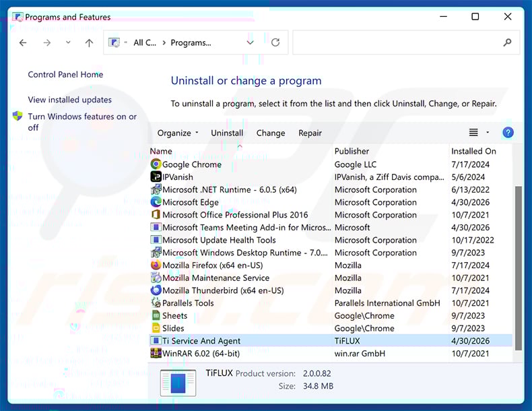Click the Parallels Tools gear icon

pyautogui.click(x=156, y=303)
